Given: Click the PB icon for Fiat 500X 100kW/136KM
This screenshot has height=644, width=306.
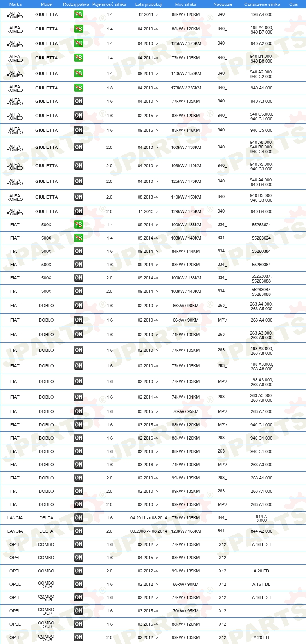Looking at the screenshot, I should 79,225.
